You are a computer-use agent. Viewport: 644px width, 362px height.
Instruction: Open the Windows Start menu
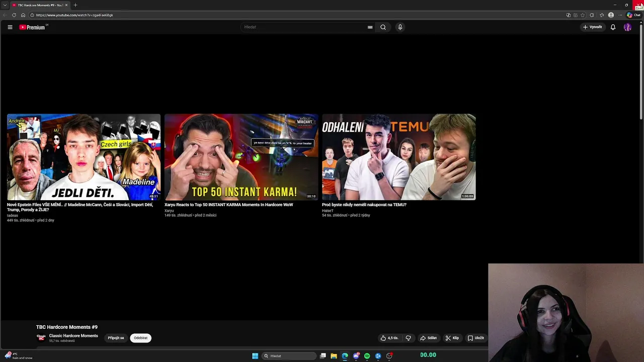pyautogui.click(x=255, y=356)
